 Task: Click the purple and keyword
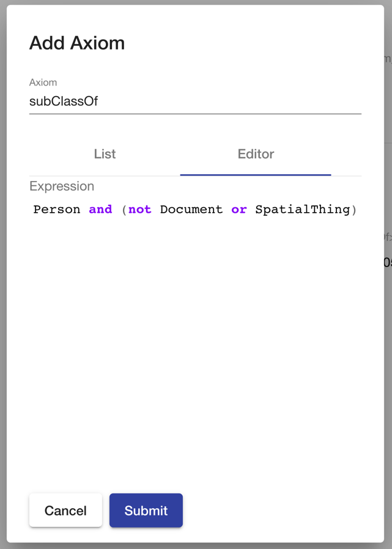click(x=100, y=209)
